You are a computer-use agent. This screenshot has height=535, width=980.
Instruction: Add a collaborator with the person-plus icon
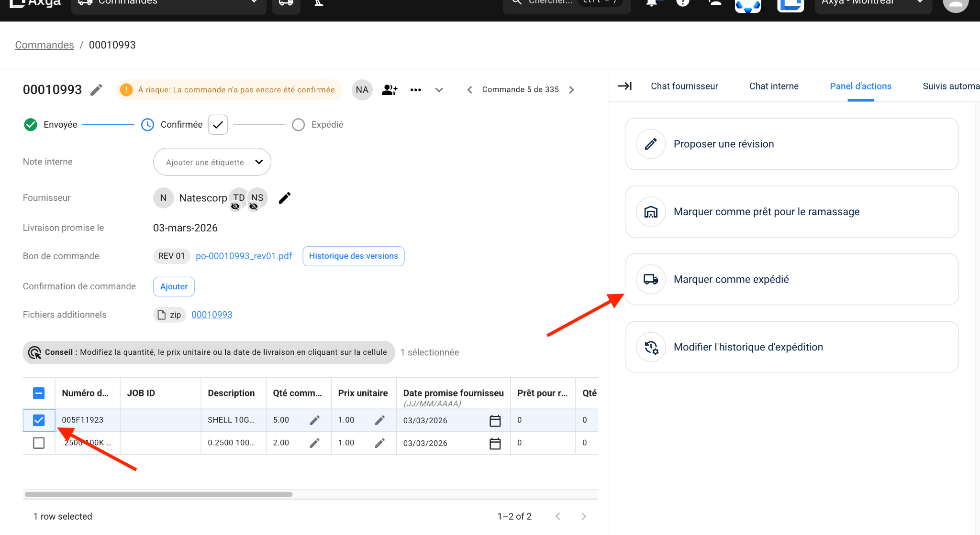pos(389,89)
